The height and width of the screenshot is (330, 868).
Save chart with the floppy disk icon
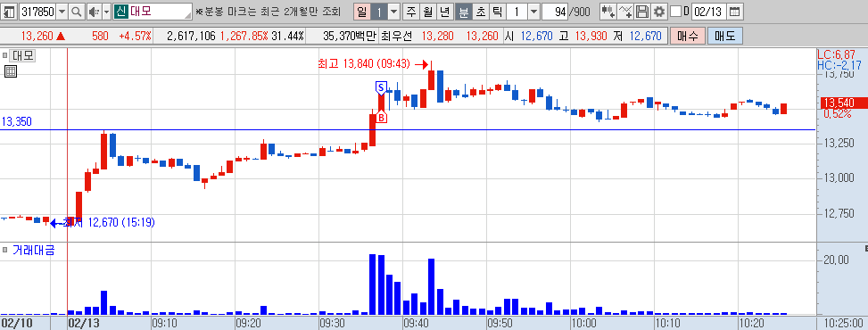pyautogui.click(x=642, y=11)
